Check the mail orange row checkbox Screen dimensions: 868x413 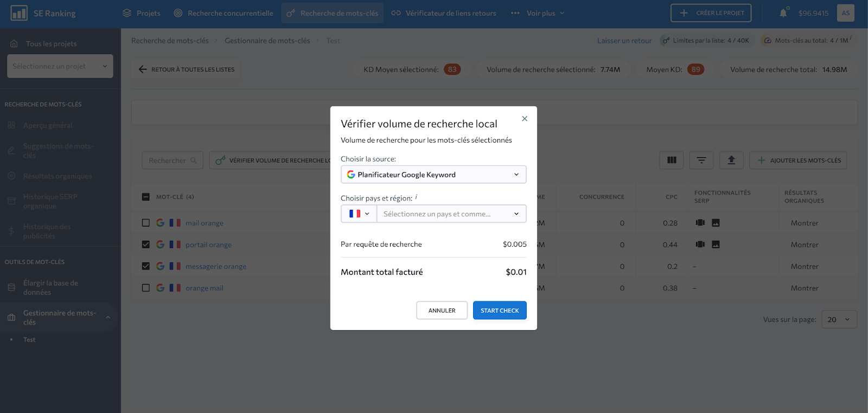point(145,223)
